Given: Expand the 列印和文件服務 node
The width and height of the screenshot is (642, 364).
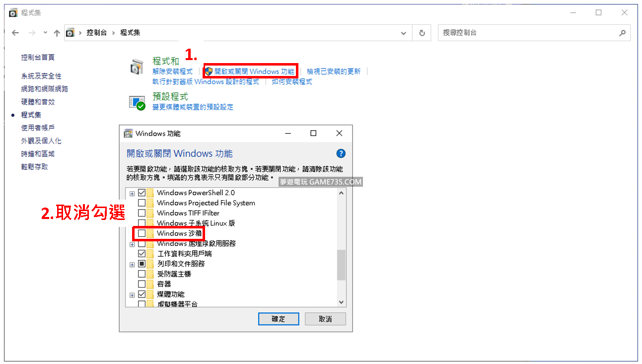Looking at the screenshot, I should click(x=132, y=265).
